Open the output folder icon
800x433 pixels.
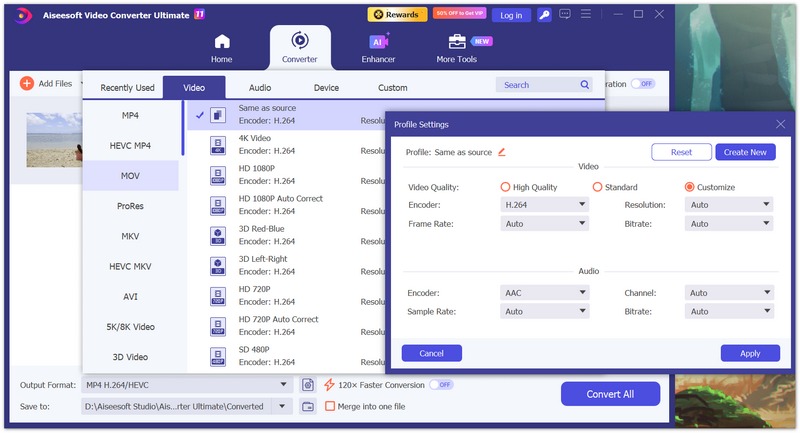[308, 406]
